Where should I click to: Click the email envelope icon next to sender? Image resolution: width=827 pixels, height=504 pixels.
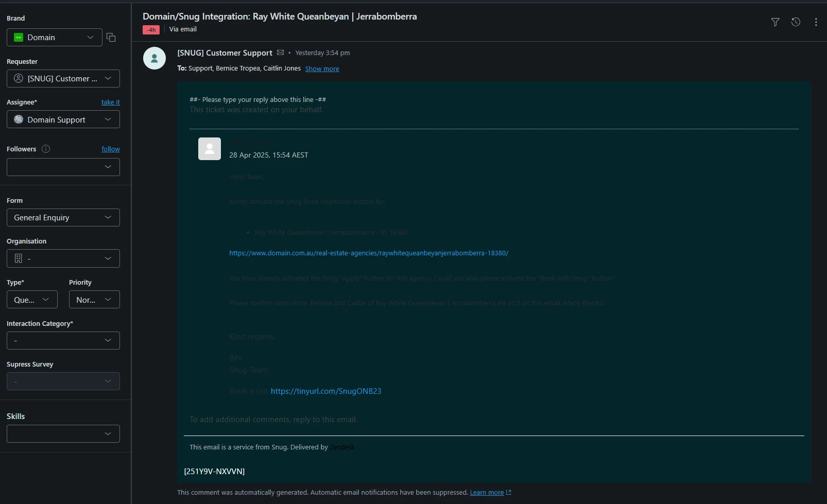click(280, 53)
